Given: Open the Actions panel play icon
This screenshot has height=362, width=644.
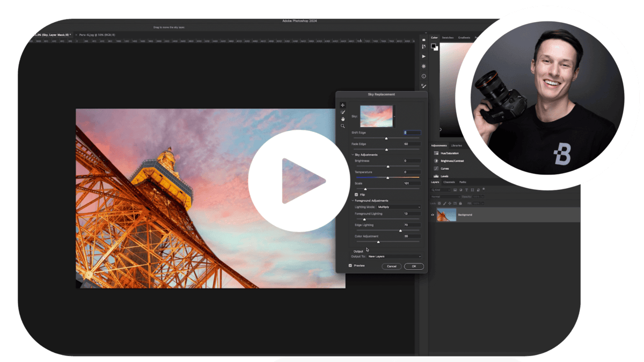Looking at the screenshot, I should coord(423,56).
